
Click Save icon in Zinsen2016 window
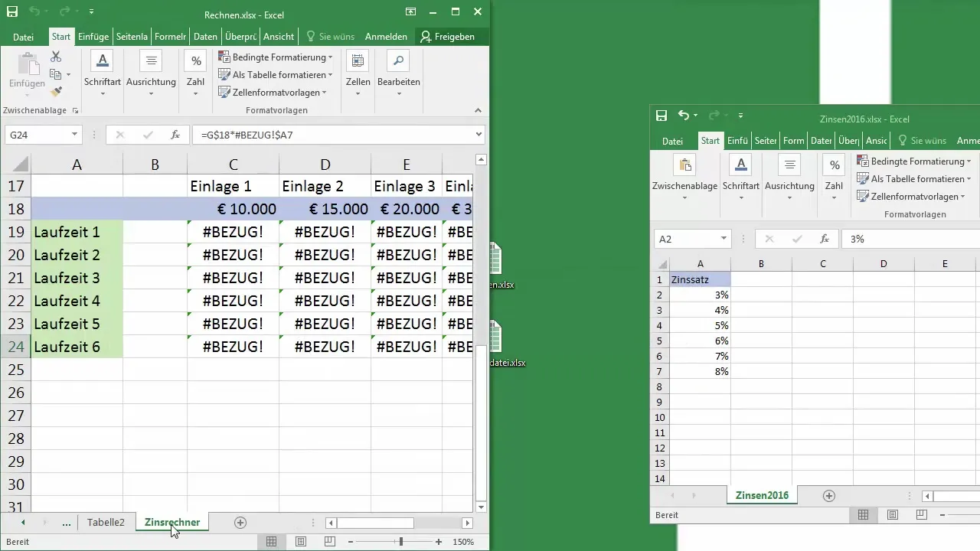(661, 116)
